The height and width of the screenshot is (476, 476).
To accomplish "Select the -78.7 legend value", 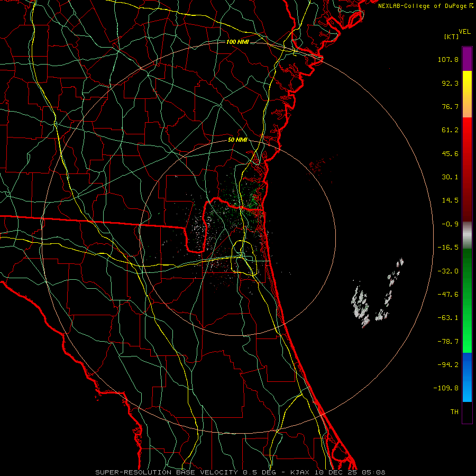I will (448, 342).
